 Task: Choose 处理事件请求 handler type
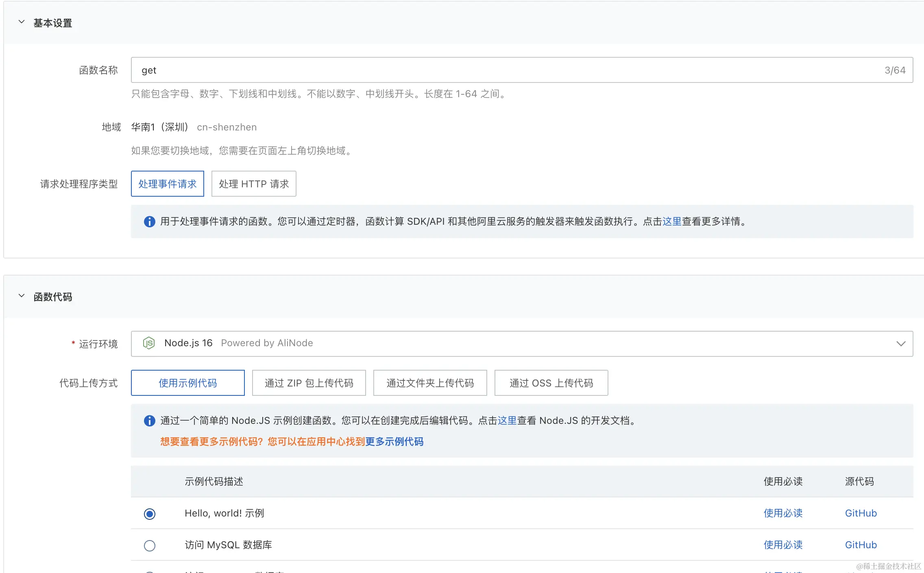(167, 184)
